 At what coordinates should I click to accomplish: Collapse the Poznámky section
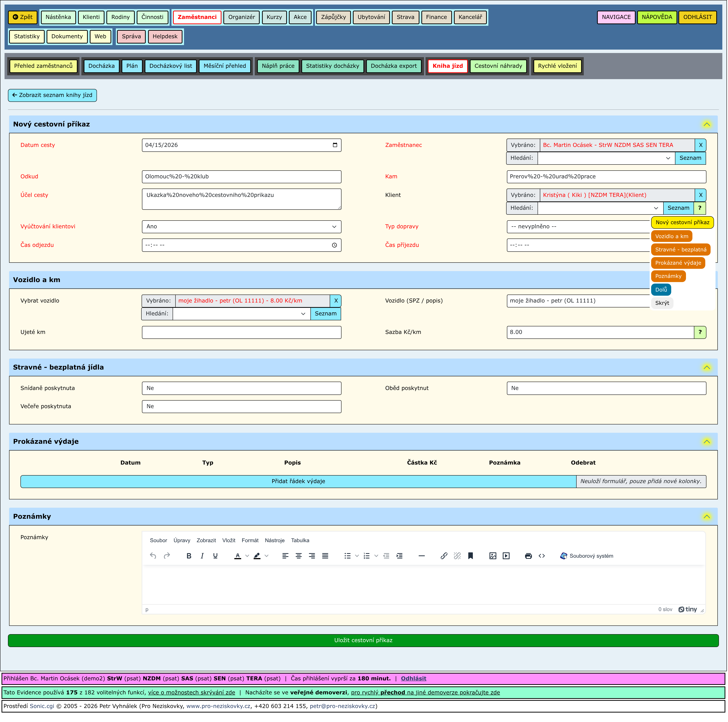(x=707, y=517)
